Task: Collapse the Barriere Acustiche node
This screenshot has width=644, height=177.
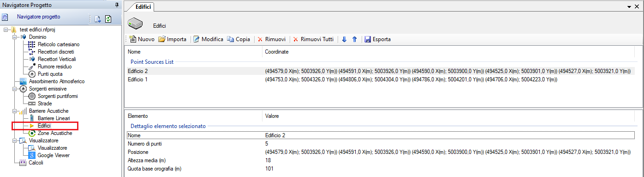Action: [15, 110]
